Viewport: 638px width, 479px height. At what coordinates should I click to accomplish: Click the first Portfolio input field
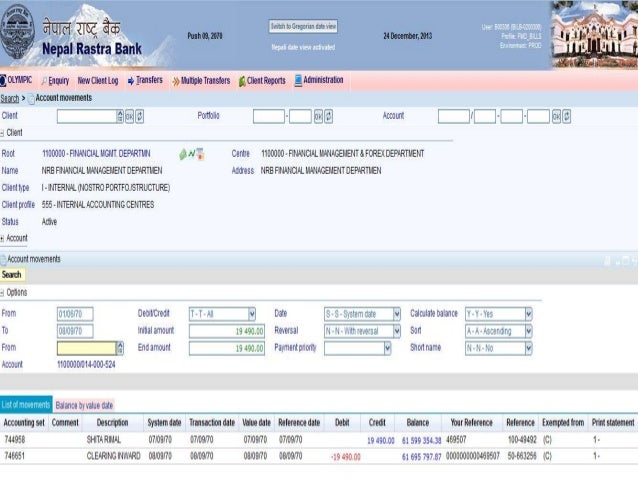[269, 116]
